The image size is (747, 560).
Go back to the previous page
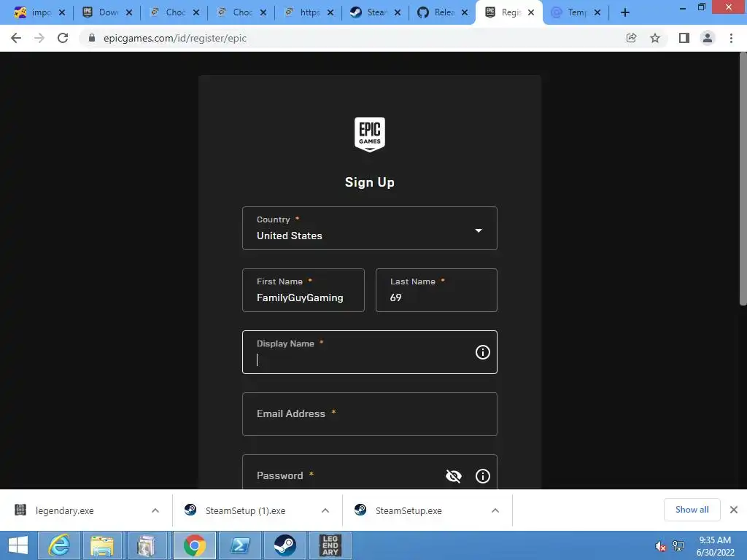(16, 38)
